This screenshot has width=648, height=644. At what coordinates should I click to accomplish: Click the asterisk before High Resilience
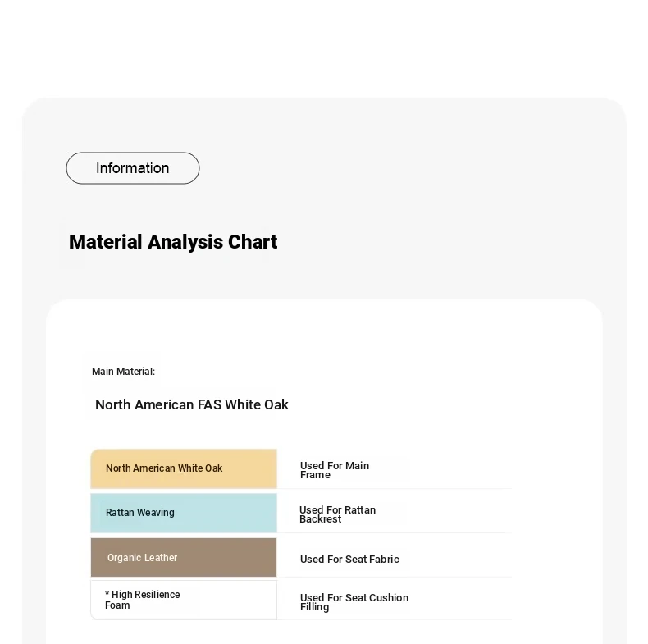(107, 594)
